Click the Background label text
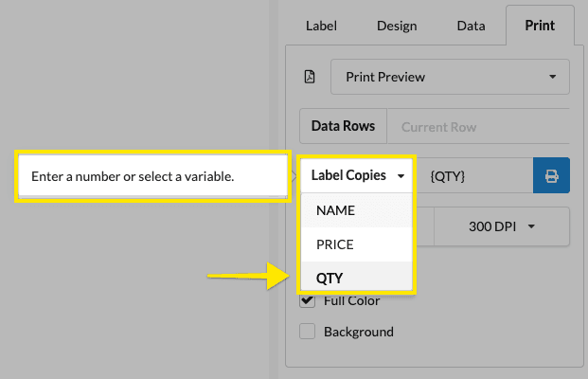Image resolution: width=588 pixels, height=379 pixels. pyautogui.click(x=358, y=332)
